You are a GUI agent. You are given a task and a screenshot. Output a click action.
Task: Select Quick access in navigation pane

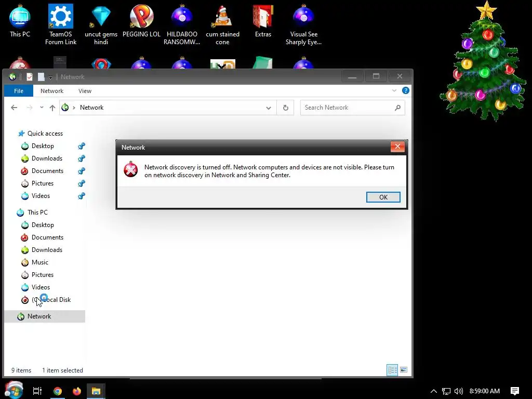pyautogui.click(x=45, y=134)
